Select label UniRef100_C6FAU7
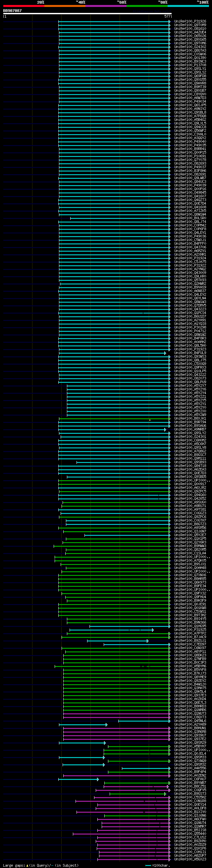Screen dimensions: 212x868 (x=190, y=779)
